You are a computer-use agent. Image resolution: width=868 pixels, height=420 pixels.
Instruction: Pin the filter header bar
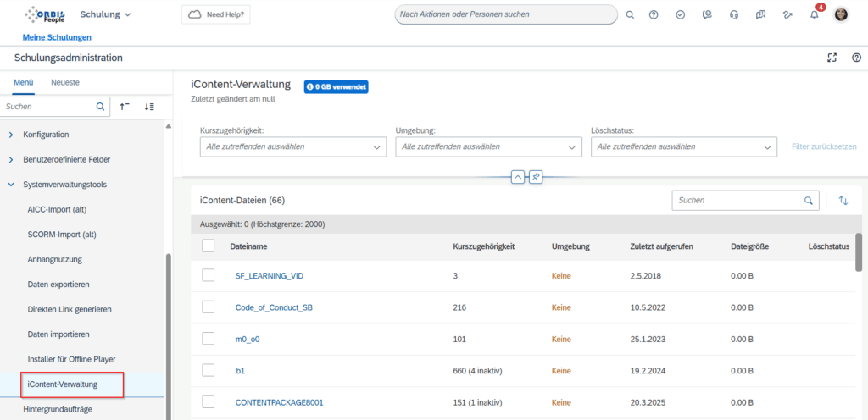536,177
